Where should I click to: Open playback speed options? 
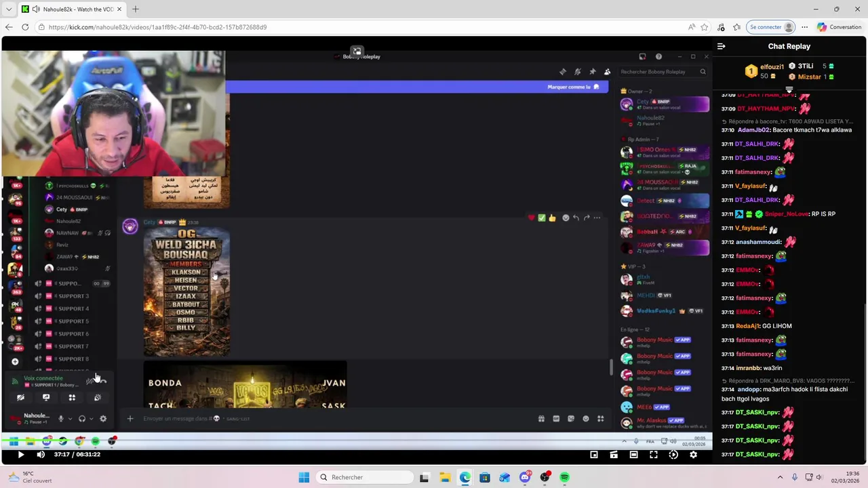tap(673, 455)
